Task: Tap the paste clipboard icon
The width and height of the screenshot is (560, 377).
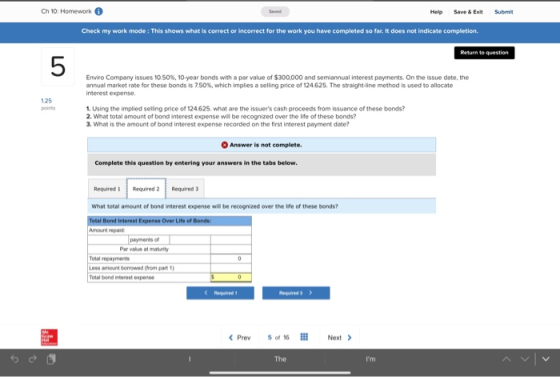Action: (x=51, y=359)
